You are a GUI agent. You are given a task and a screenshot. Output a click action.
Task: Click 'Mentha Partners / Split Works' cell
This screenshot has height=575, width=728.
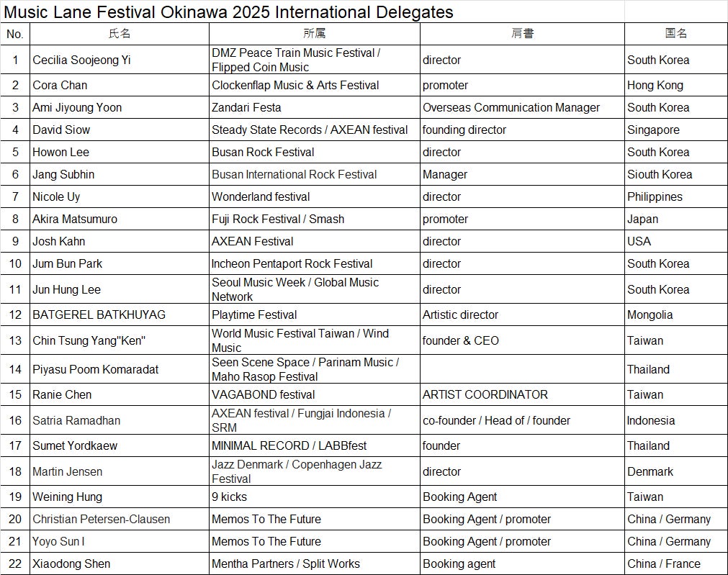(315, 563)
